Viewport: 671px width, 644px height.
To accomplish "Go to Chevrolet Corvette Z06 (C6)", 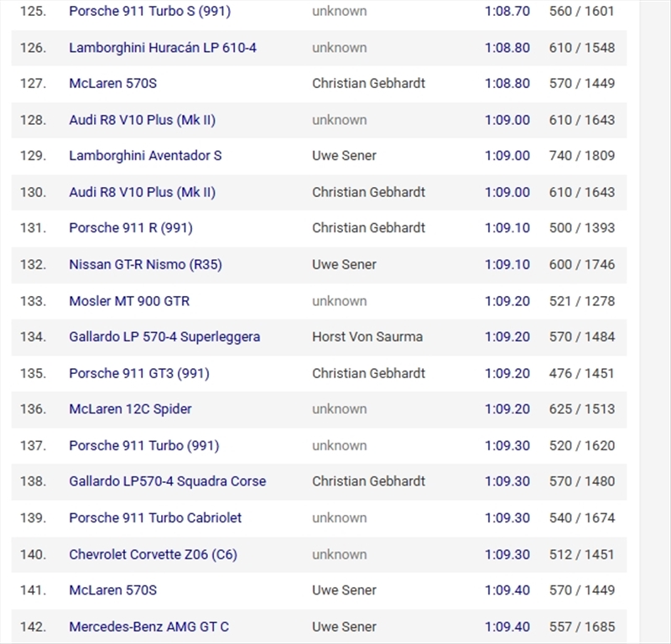I will [153, 554].
